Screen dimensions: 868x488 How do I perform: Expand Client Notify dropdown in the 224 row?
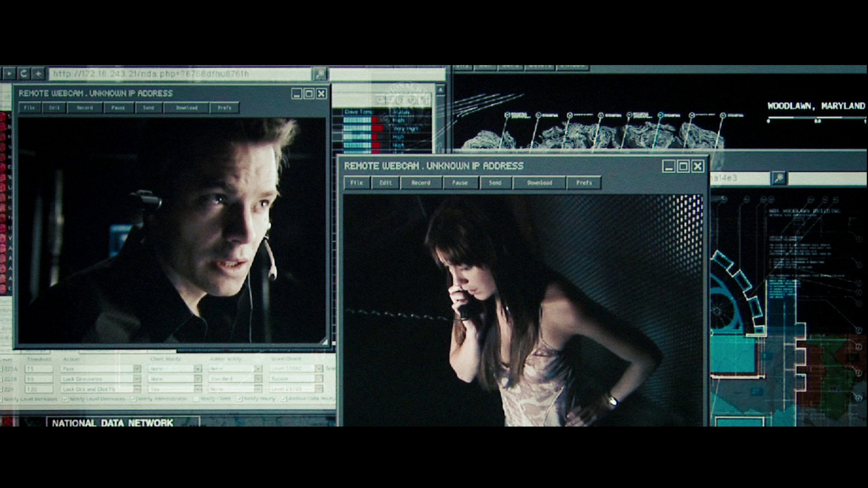point(175,389)
